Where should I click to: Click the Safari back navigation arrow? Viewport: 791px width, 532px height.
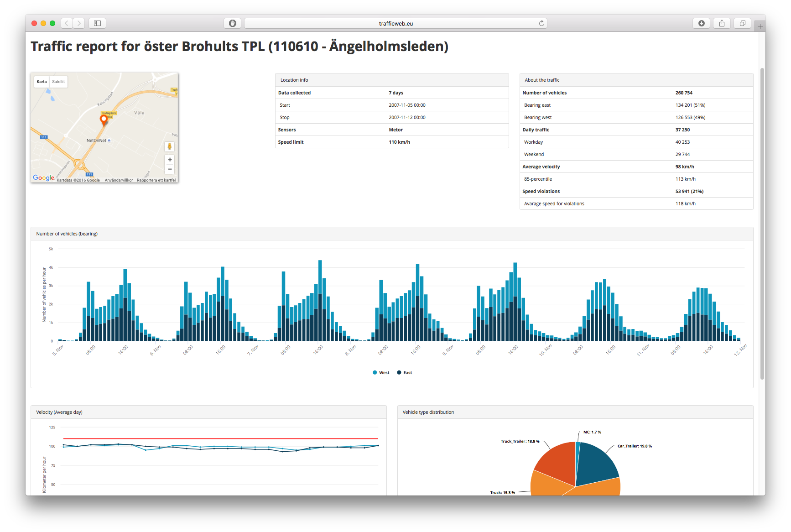(66, 23)
